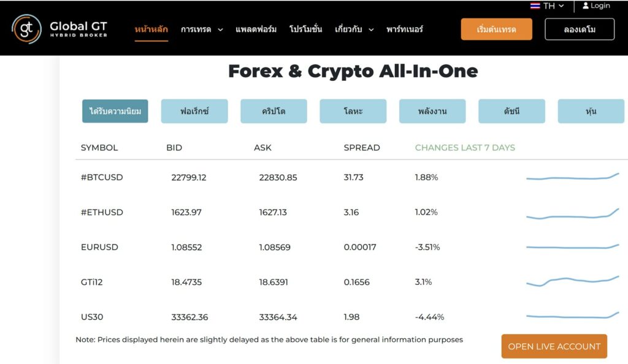The width and height of the screenshot is (628, 364).
Task: Switch to the ฟอเร็กซ์ tab
Action: pyautogui.click(x=194, y=111)
